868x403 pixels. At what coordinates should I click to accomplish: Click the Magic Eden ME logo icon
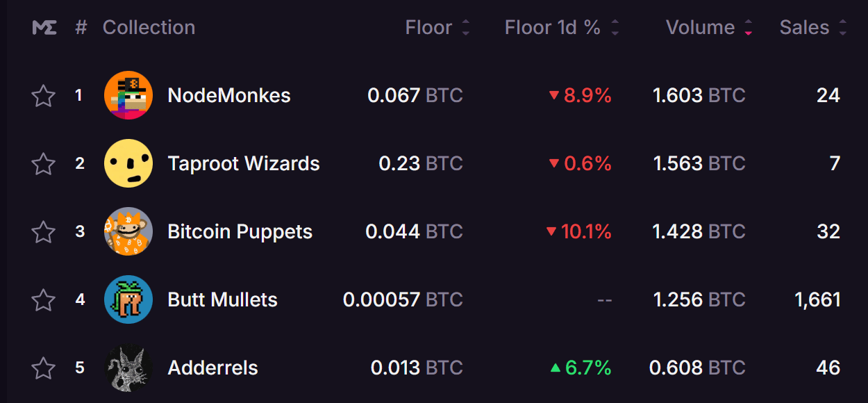point(44,28)
